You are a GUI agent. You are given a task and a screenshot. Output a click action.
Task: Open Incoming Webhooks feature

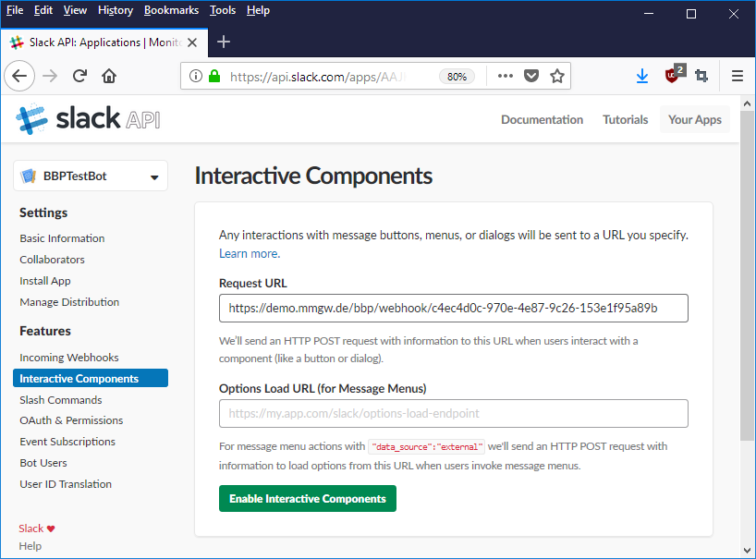click(69, 358)
